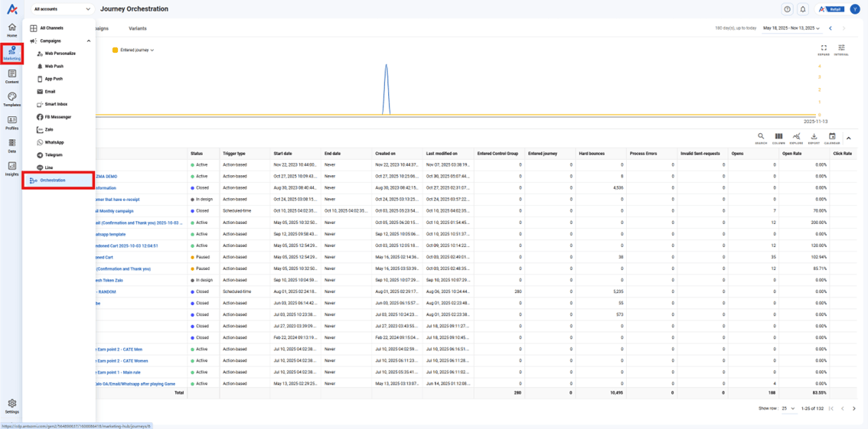
Task: Change the Show row count dropdown
Action: click(788, 408)
